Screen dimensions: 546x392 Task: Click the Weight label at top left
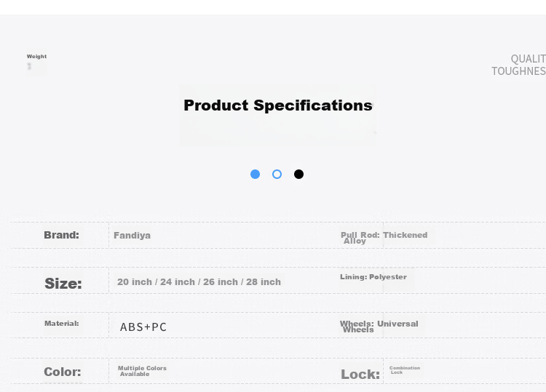point(36,56)
